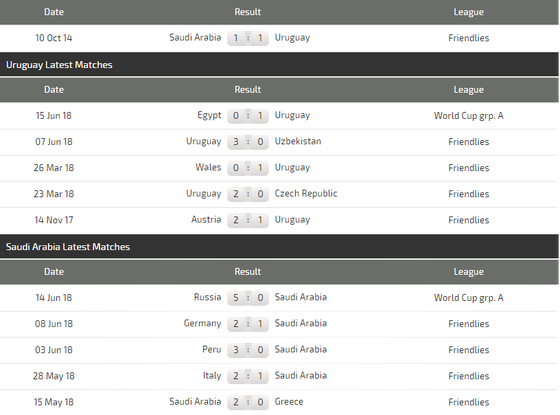Click the Uruguay 3:0 Uzbekistan score box

(x=248, y=142)
